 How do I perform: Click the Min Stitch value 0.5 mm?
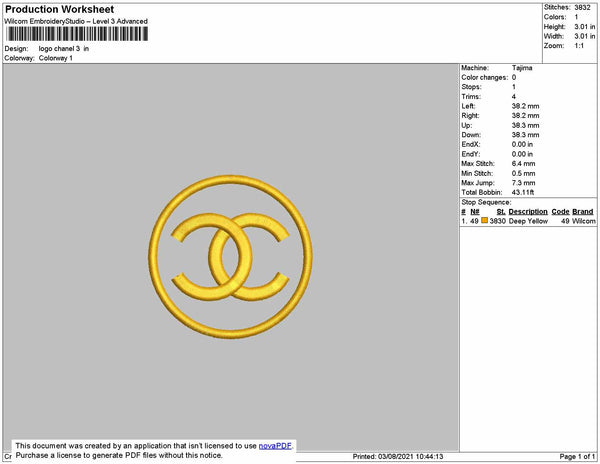523,173
